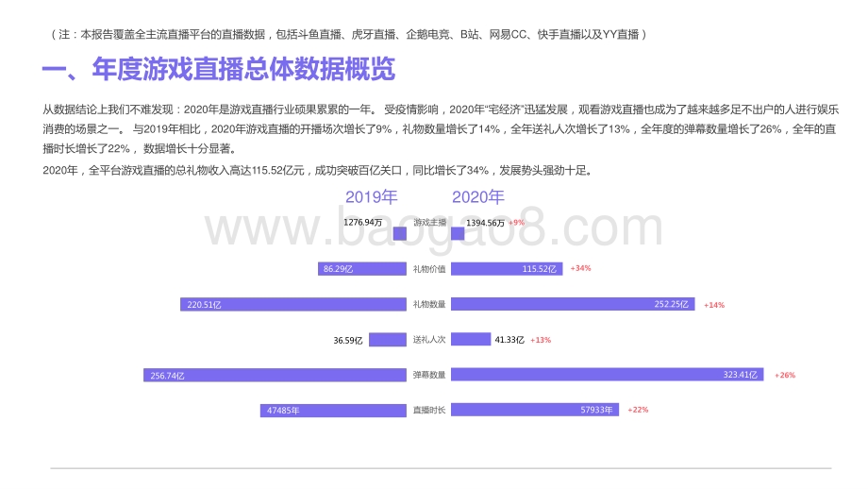Image resolution: width=868 pixels, height=489 pixels.
Task: Click the 36.59亿 value
Action: [x=347, y=340]
